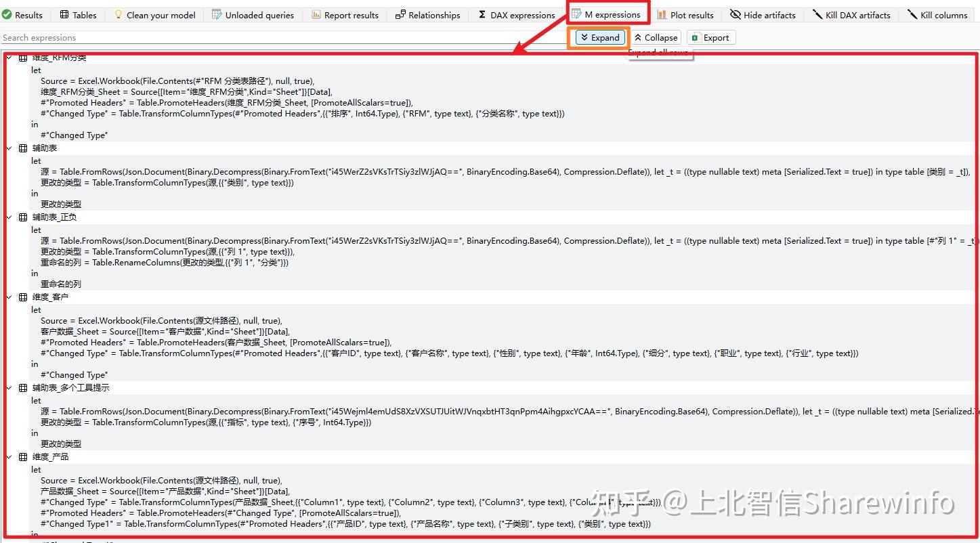Collapse the 维度_产品 expression node
The width and height of the screenshot is (980, 543).
8,456
